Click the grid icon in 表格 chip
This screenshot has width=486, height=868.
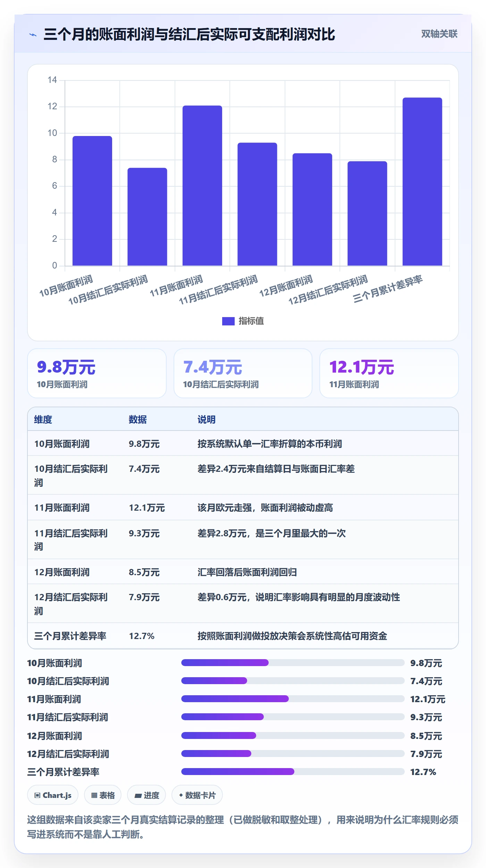[x=94, y=795]
